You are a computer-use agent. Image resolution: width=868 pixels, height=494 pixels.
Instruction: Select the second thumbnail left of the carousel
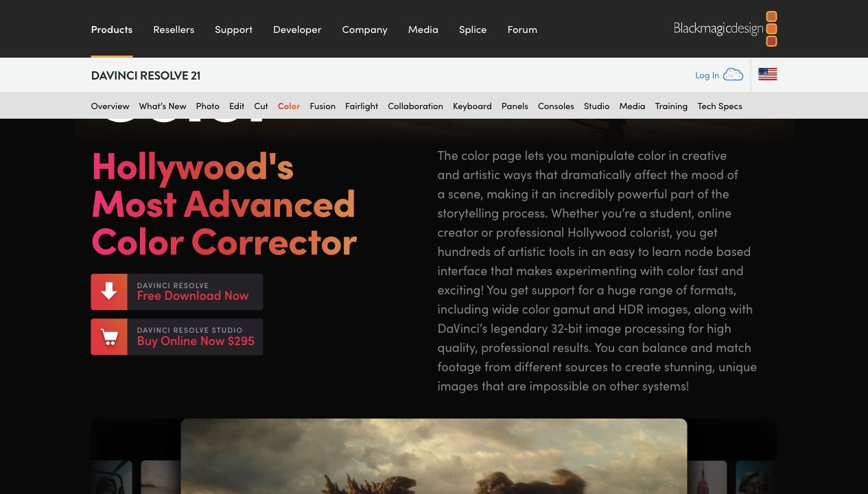point(111,477)
